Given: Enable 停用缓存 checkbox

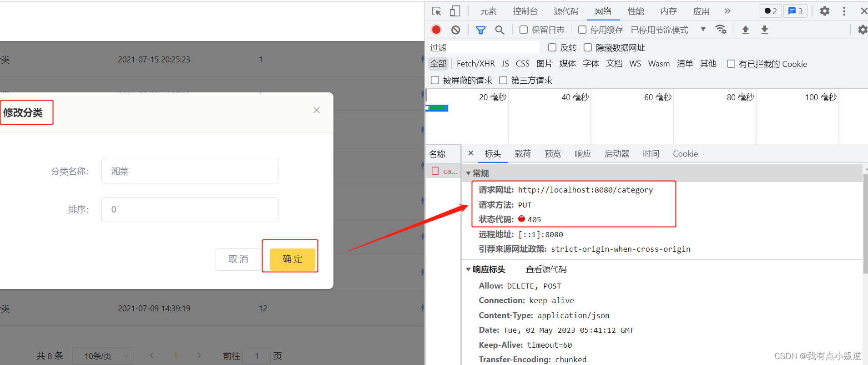Looking at the screenshot, I should tap(582, 30).
